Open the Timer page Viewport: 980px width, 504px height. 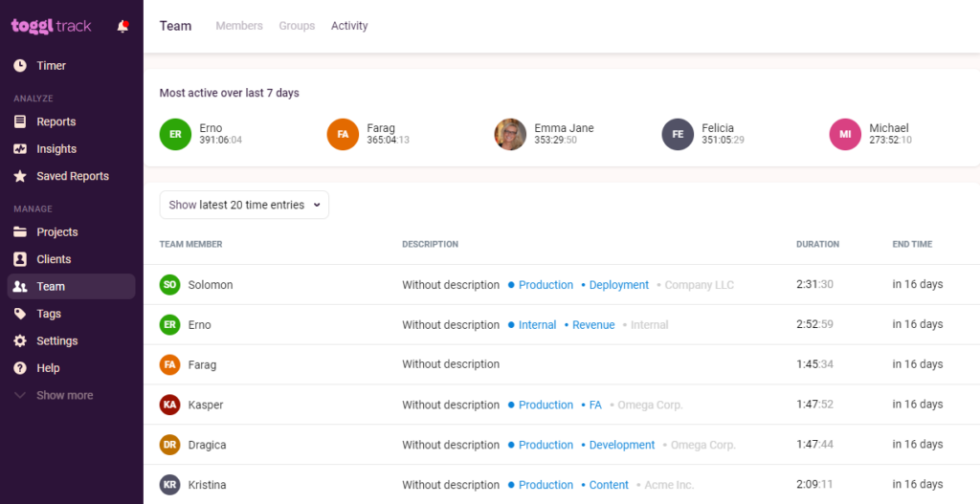pyautogui.click(x=51, y=66)
